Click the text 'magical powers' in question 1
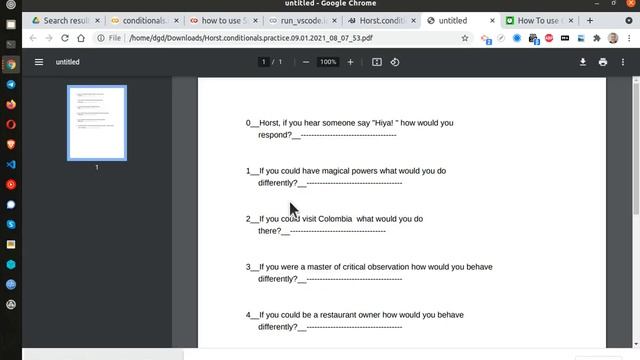640x360 pixels. point(349,171)
